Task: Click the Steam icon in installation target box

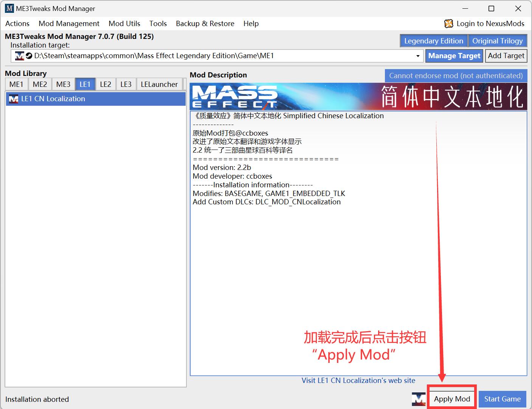Action: 29,56
